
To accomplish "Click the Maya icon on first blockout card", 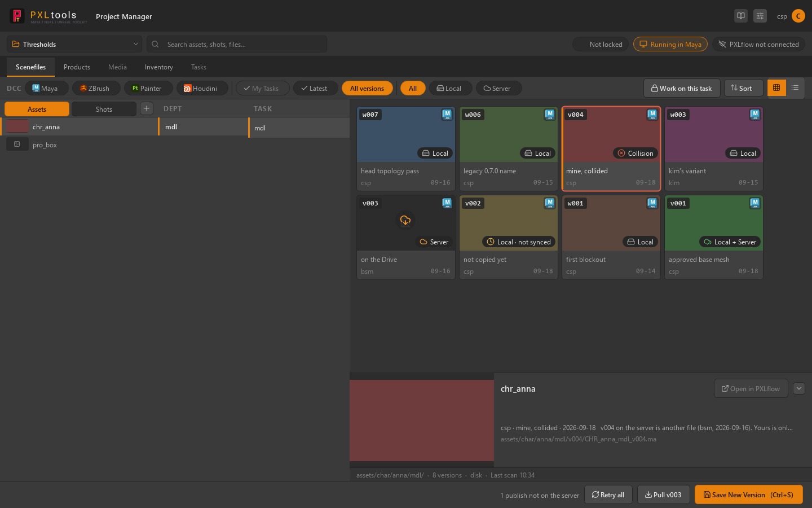I will [x=652, y=203].
